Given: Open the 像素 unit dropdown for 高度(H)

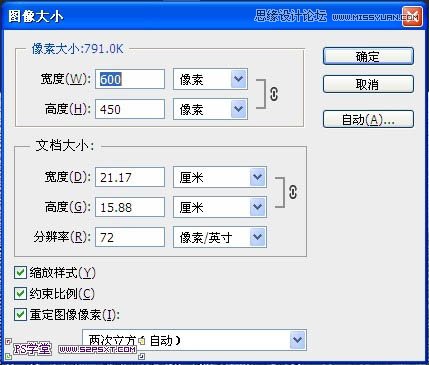Looking at the screenshot, I should pos(210,109).
